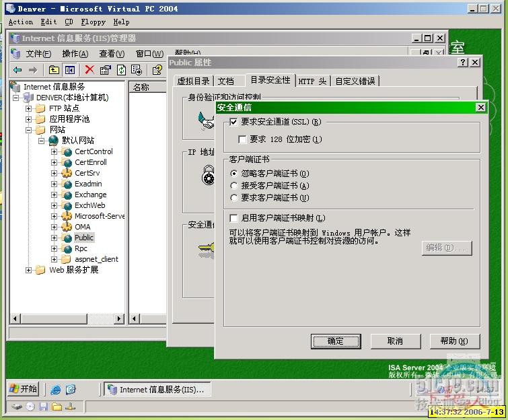Launch Internet Explorer from quick launch

click(56, 390)
